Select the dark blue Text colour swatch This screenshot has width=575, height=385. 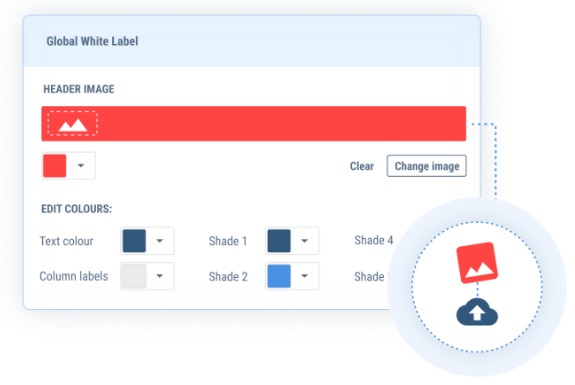point(134,241)
